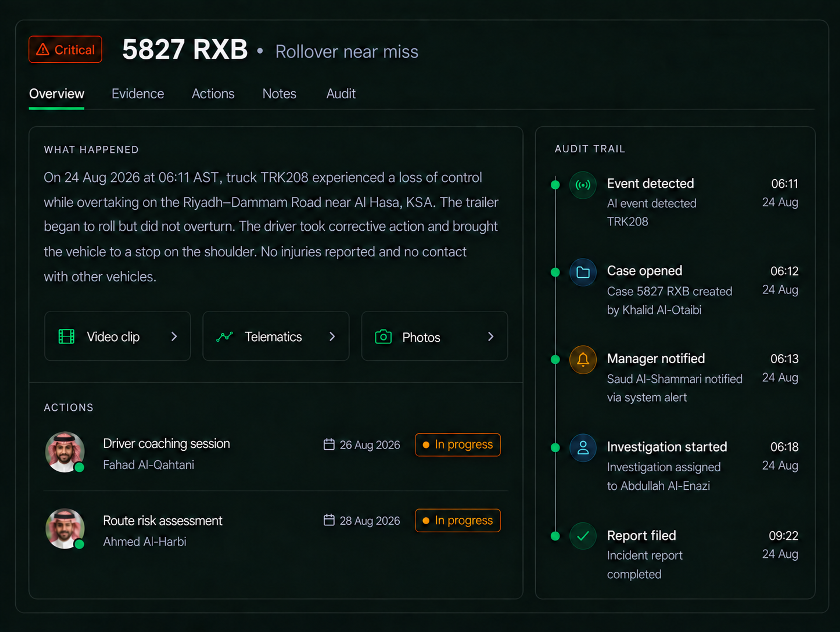The width and height of the screenshot is (840, 632).
Task: Click the Investigation started person icon
Action: coord(583,448)
